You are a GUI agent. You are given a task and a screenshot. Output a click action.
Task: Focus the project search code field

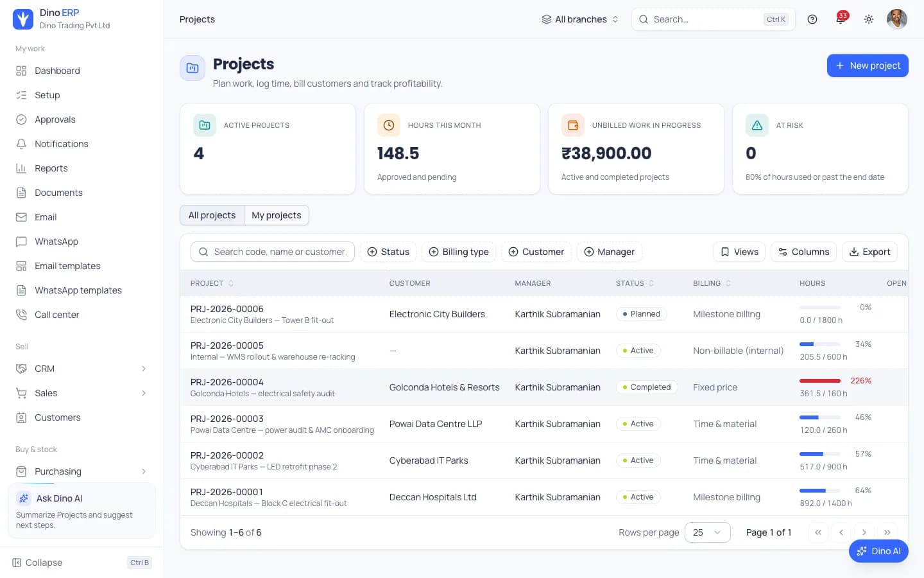click(x=273, y=252)
